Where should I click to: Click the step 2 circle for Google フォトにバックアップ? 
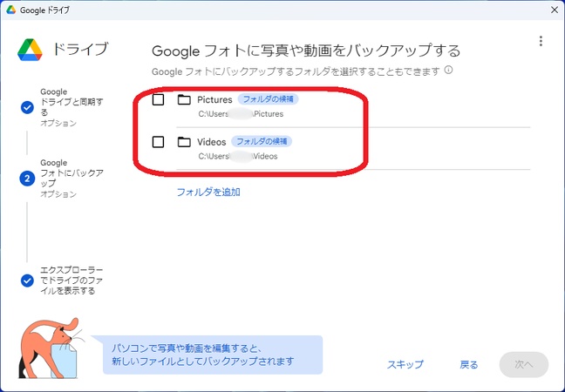coord(27,179)
